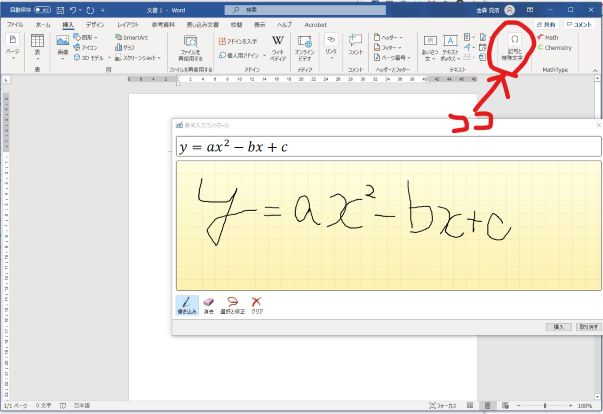Click the クリア (Clear) red X tool
The width and height of the screenshot is (603, 414).
click(x=257, y=304)
